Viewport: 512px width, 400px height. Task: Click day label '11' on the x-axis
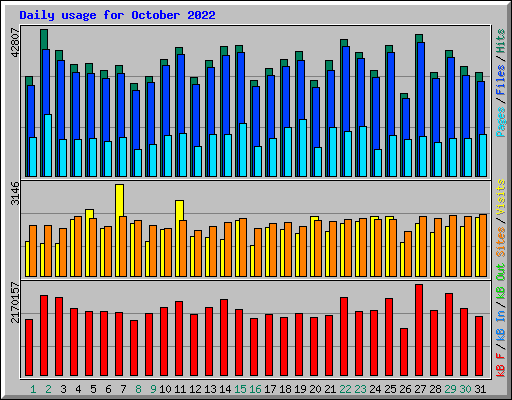pos(180,389)
